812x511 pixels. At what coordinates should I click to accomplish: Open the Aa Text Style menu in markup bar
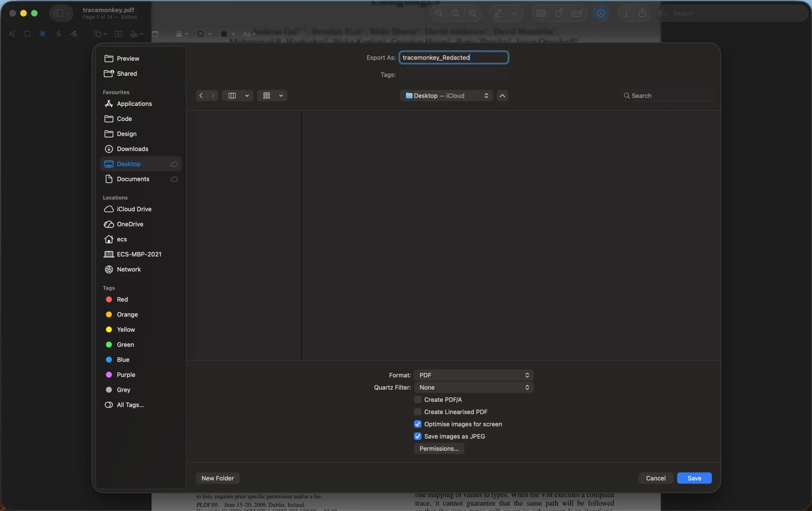pos(249,34)
